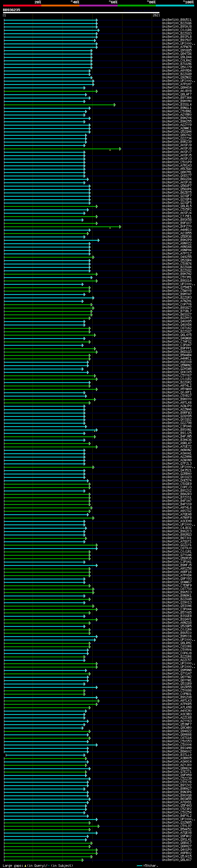Select the UniRef100_Q8LAX7 last entry
The width and height of the screenshot is (197, 868).
coord(177,860)
